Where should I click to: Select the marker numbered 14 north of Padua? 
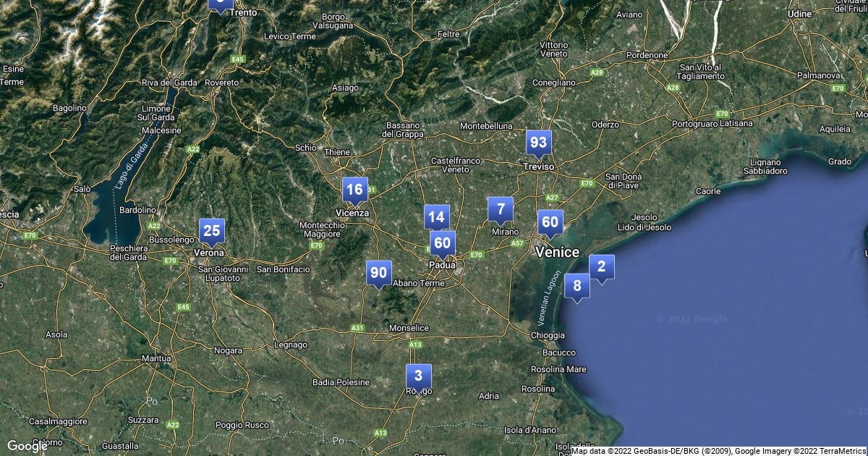coord(436,216)
